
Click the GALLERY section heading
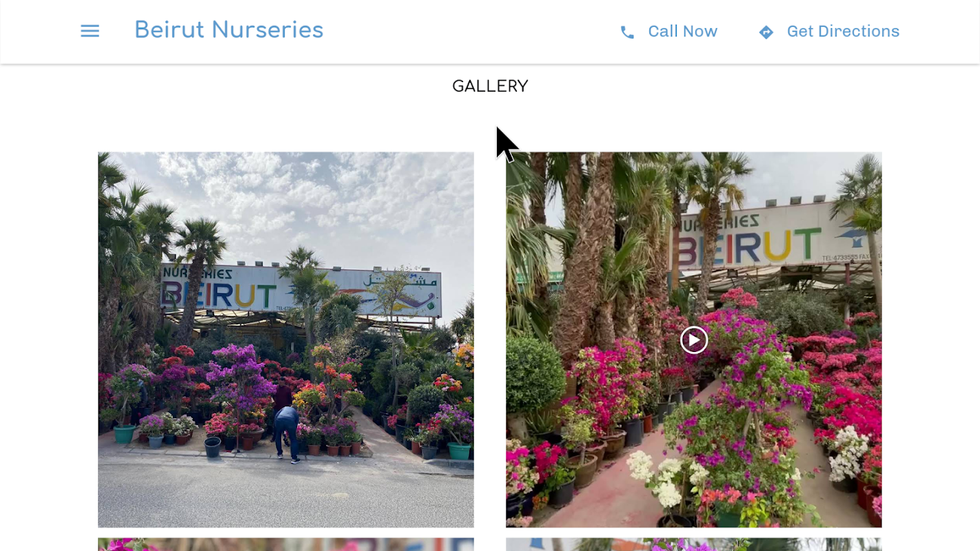(490, 86)
